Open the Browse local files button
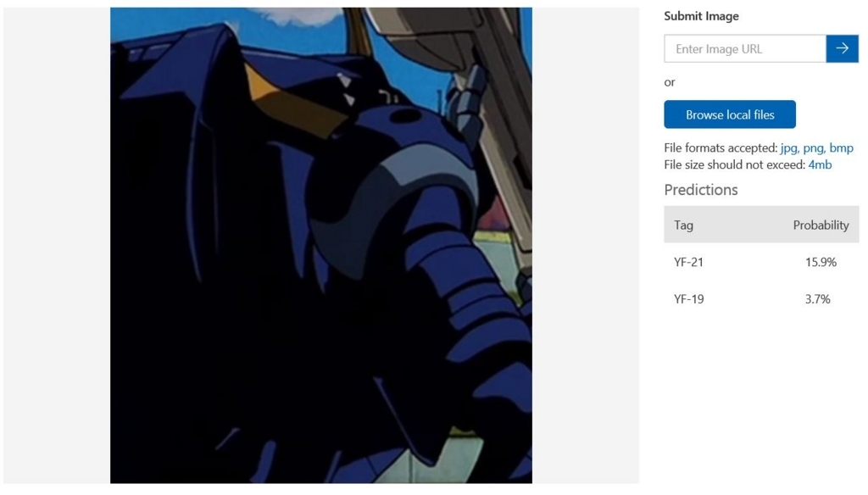The width and height of the screenshot is (868, 495). point(730,114)
